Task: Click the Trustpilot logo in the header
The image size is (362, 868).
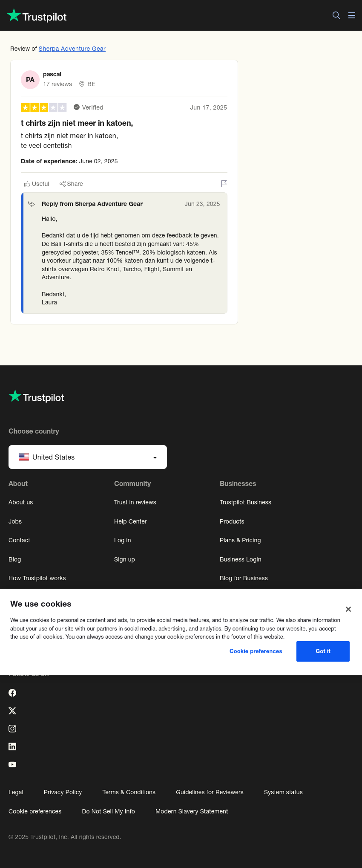Action: (37, 16)
